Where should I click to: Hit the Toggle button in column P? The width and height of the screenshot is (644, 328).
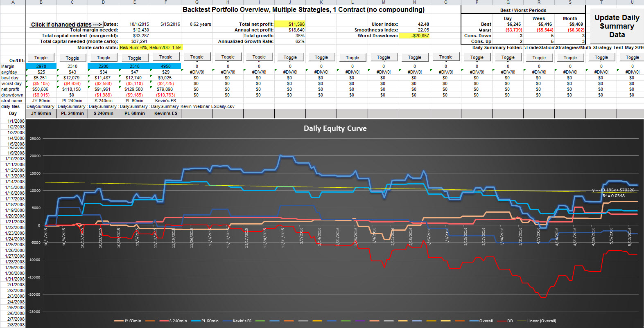tap(477, 57)
